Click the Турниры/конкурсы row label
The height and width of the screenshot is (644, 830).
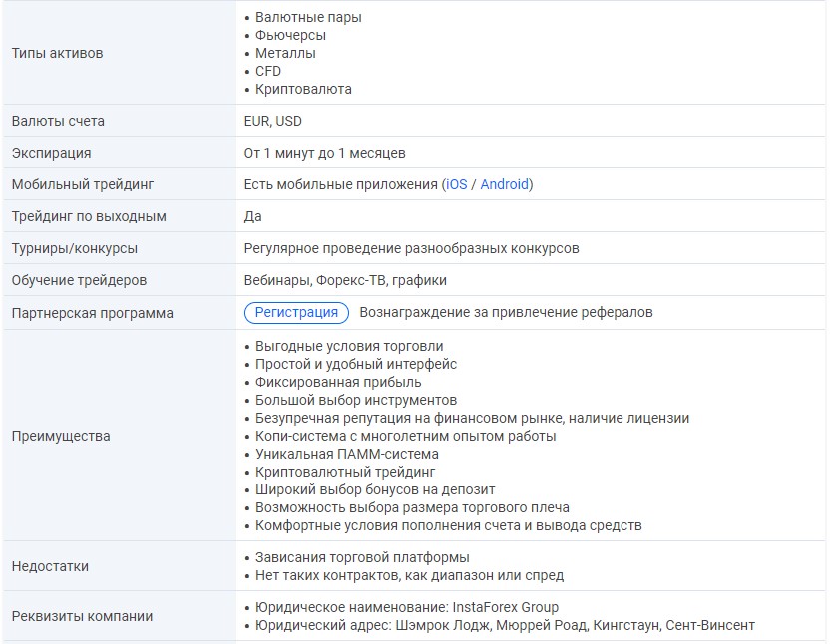point(75,248)
